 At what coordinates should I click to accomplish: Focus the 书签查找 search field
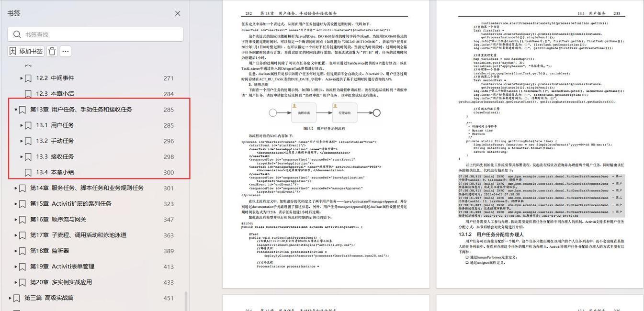[95, 34]
